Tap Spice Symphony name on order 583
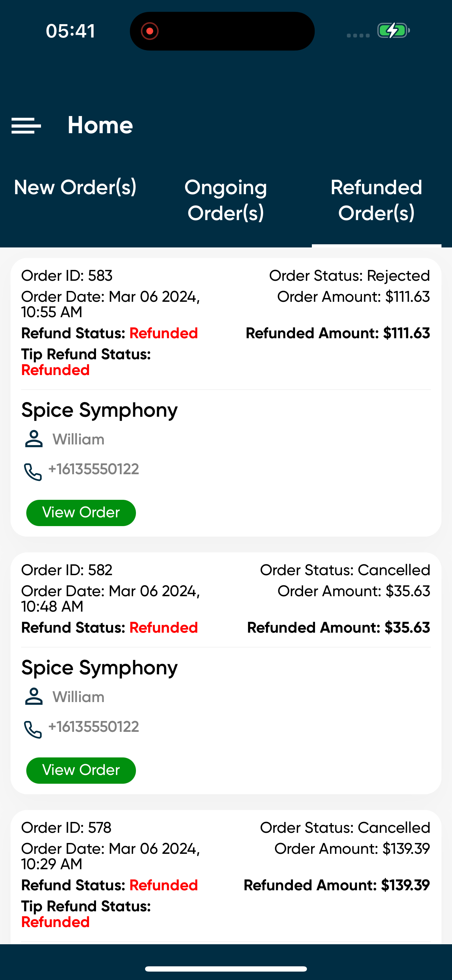 click(x=99, y=410)
